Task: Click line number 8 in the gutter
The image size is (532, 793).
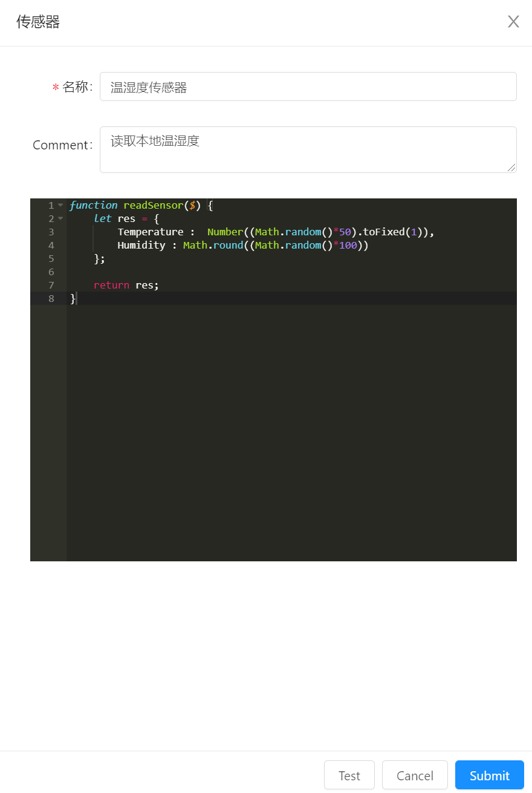Action: (x=51, y=299)
